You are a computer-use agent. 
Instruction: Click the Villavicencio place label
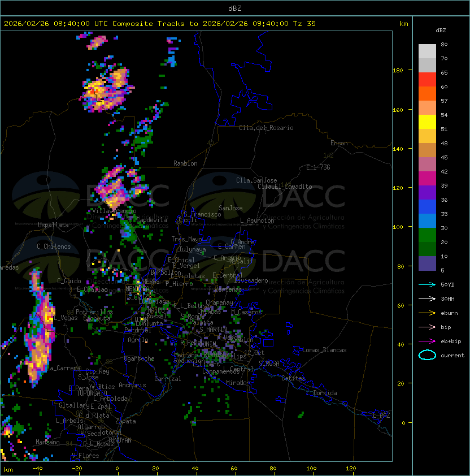(114, 211)
